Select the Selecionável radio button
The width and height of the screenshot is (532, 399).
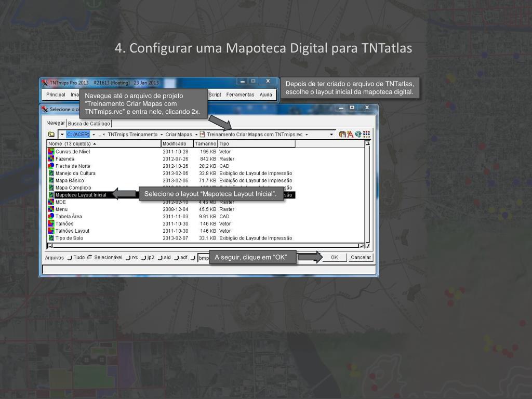[x=90, y=258]
